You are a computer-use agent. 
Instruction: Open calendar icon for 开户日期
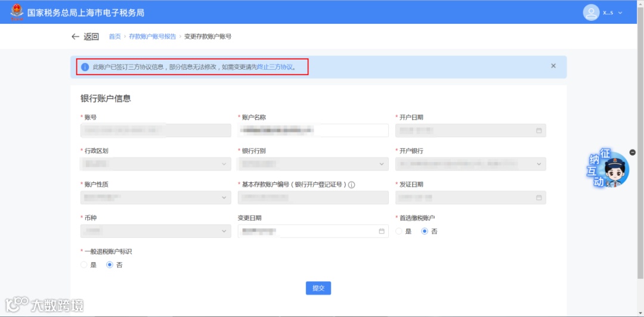click(539, 130)
